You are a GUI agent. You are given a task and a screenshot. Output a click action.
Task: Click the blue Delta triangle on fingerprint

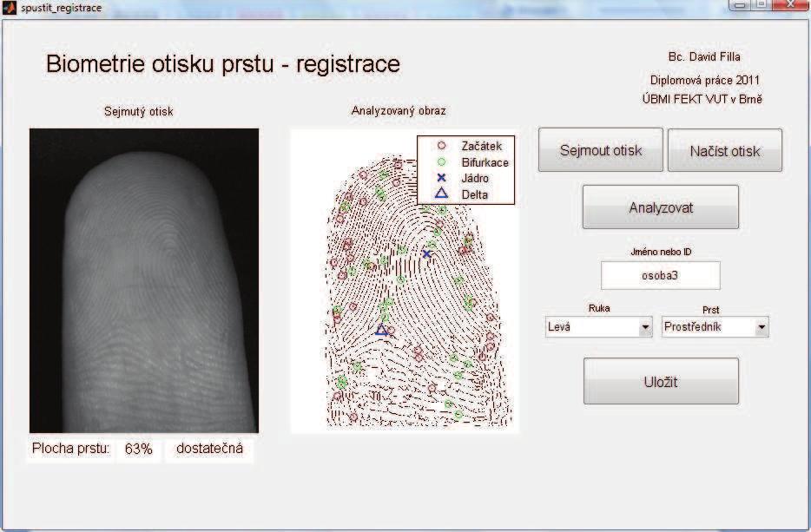pos(382,329)
